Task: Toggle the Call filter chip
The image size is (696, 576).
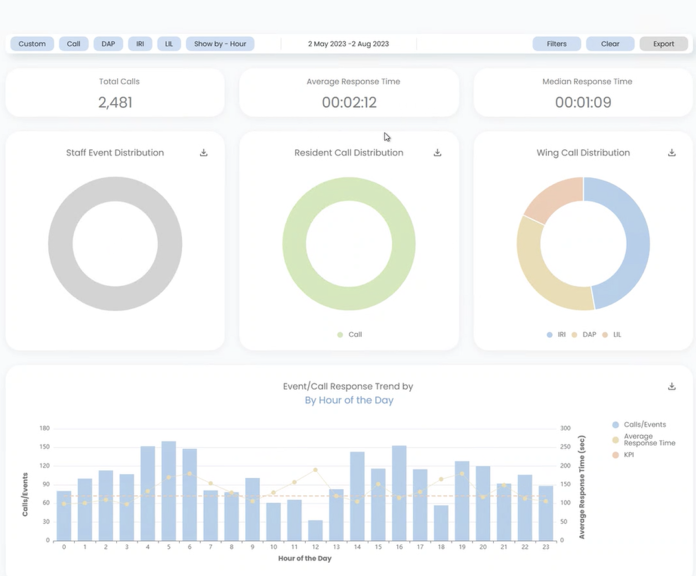Action: 74,44
